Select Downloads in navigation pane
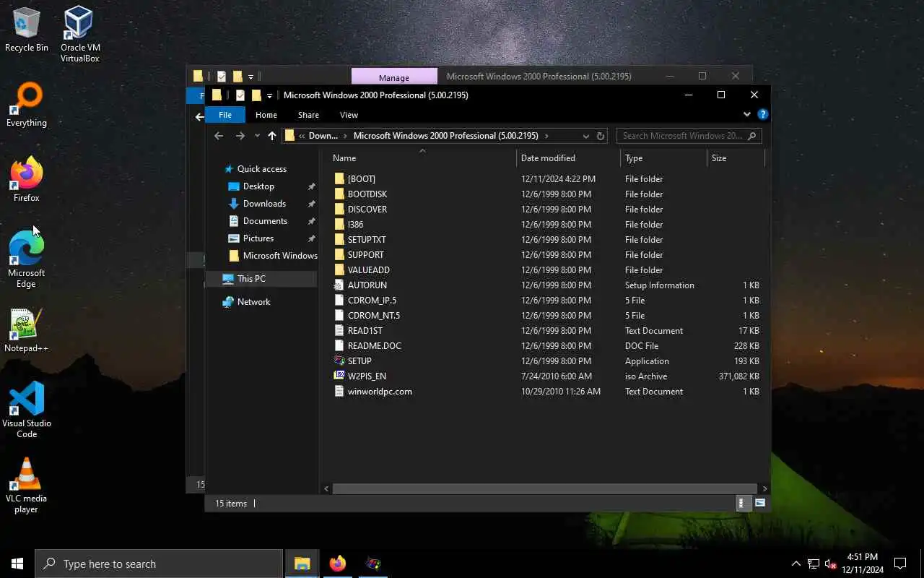This screenshot has width=924, height=578. (x=264, y=204)
